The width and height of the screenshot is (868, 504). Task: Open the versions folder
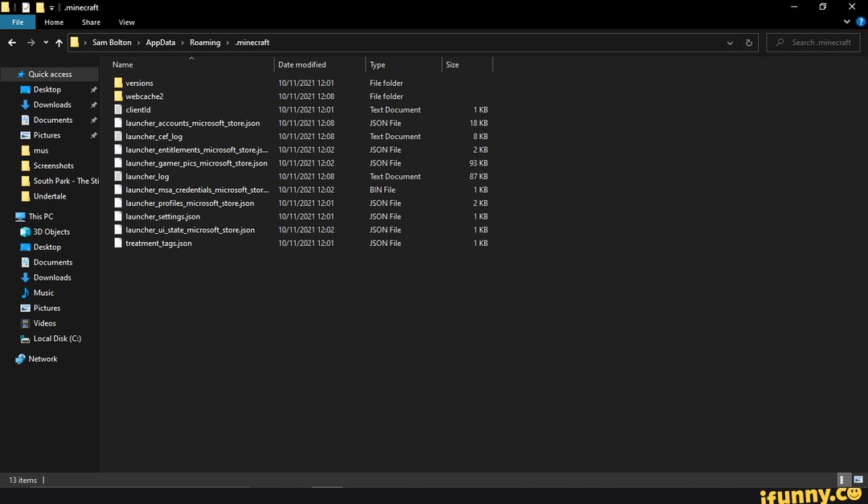pos(139,83)
